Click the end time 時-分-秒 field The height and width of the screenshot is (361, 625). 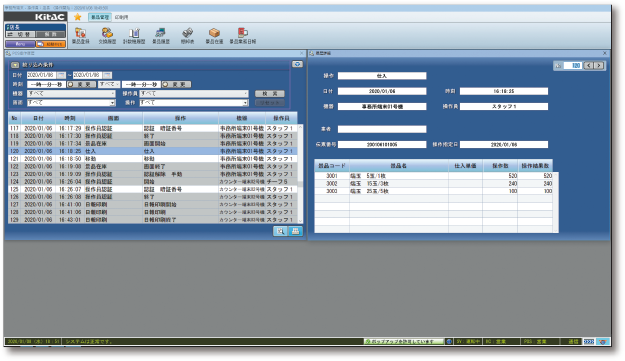[x=141, y=84]
